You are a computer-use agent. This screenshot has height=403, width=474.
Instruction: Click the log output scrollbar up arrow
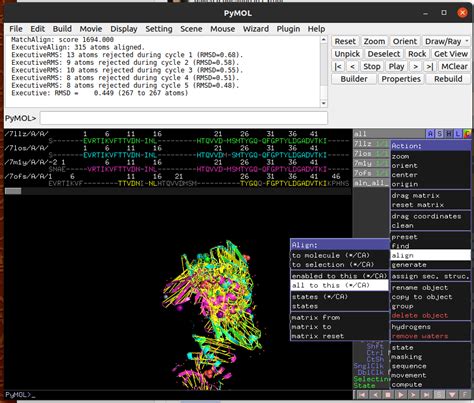(323, 40)
